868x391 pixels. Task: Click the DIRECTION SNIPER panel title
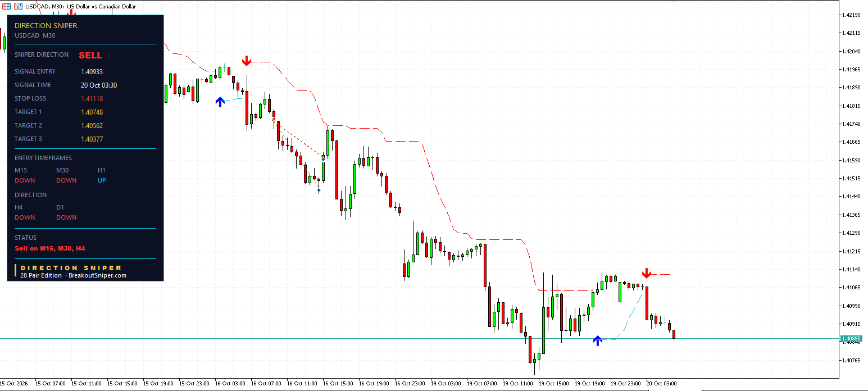click(46, 25)
